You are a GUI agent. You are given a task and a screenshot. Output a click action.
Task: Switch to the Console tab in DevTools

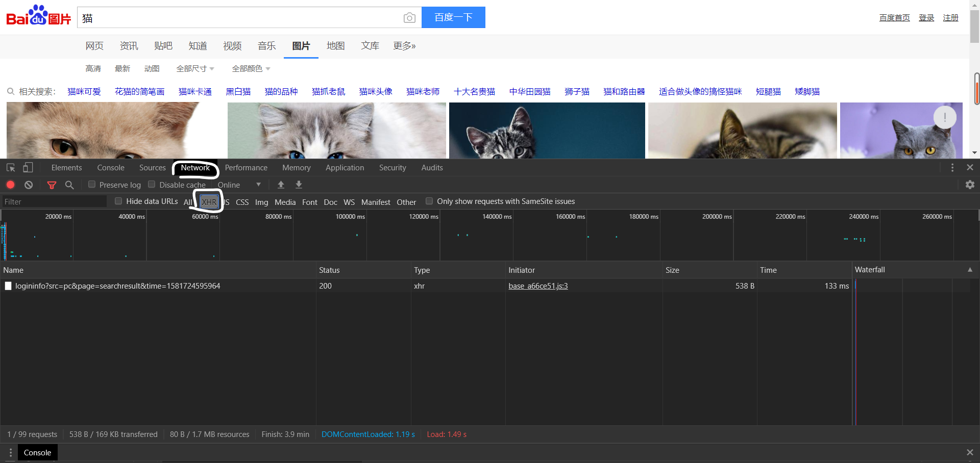[111, 167]
